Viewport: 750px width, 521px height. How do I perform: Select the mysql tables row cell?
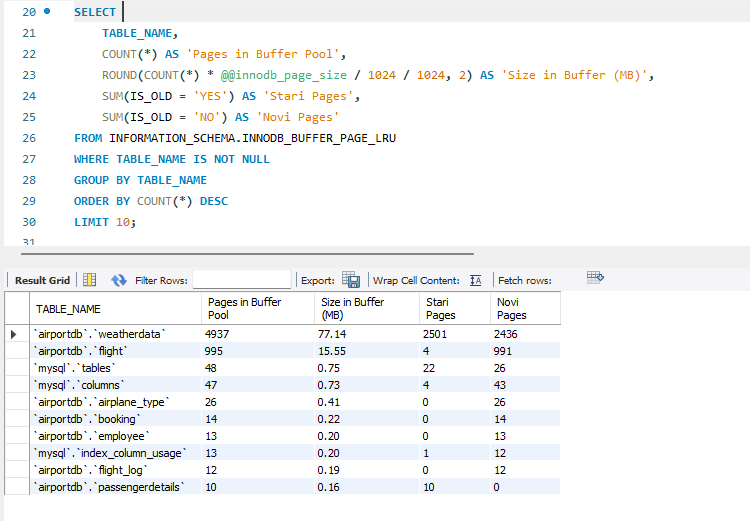tap(80, 367)
